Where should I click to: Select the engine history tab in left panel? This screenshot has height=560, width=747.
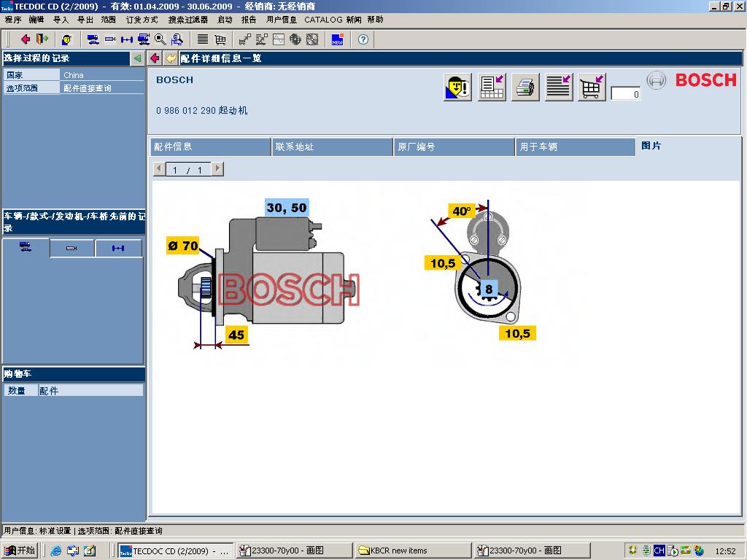coord(71,248)
